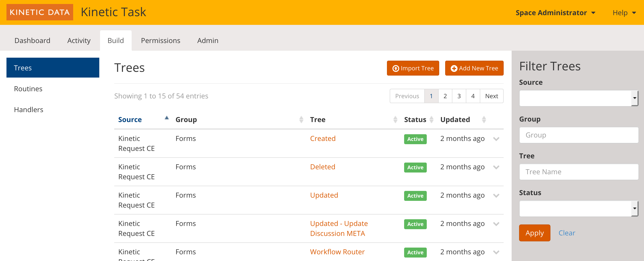Jump to page 4 of results
This screenshot has height=261, width=644.
tap(473, 96)
